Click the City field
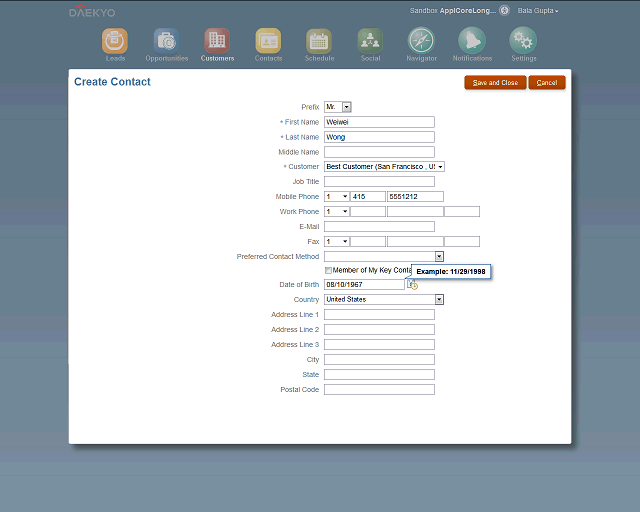The image size is (640, 512). click(x=379, y=359)
